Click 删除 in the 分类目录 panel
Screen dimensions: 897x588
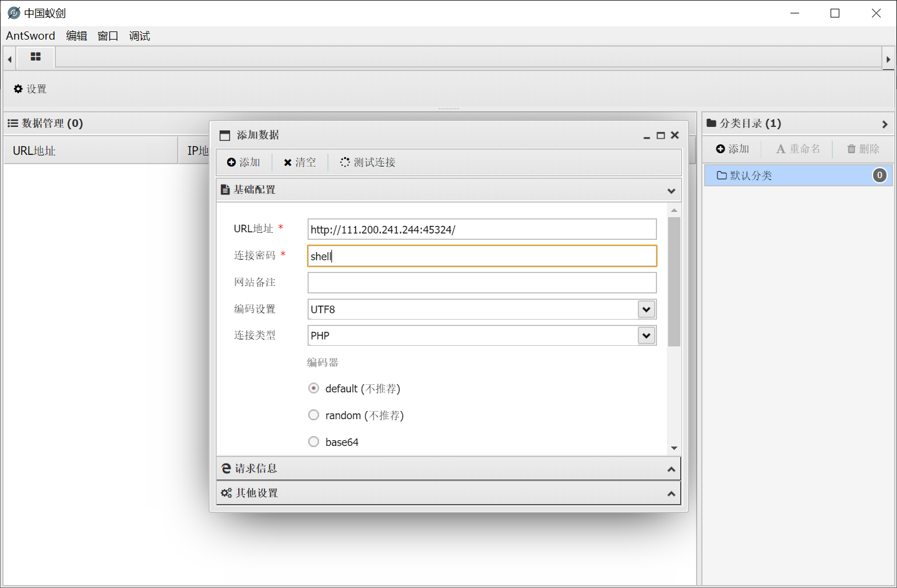863,149
